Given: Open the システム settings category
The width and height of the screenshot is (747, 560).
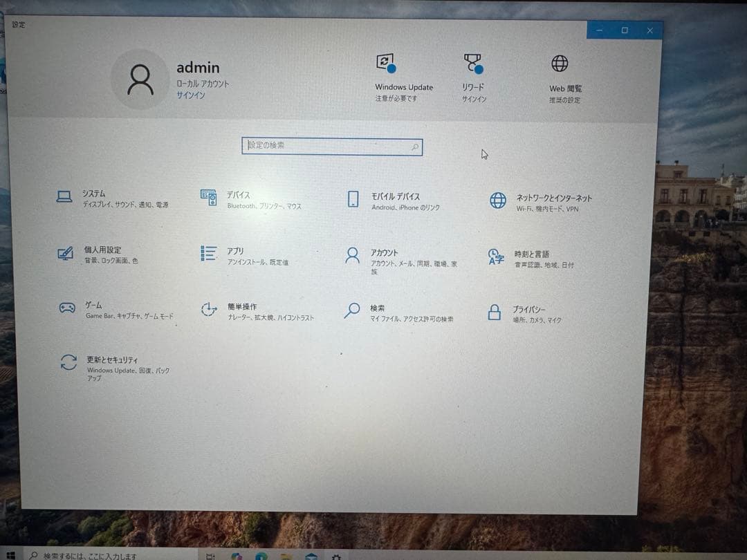Looking at the screenshot, I should [x=113, y=198].
